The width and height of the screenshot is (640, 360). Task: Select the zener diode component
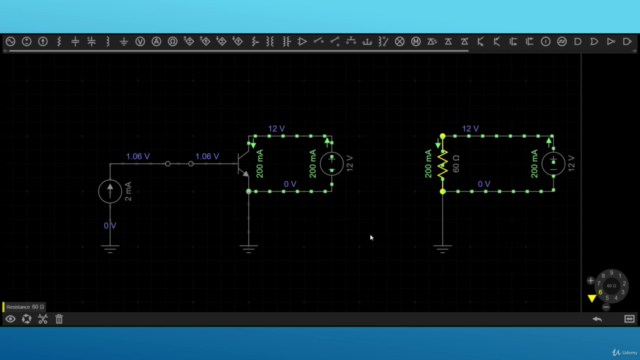464,42
